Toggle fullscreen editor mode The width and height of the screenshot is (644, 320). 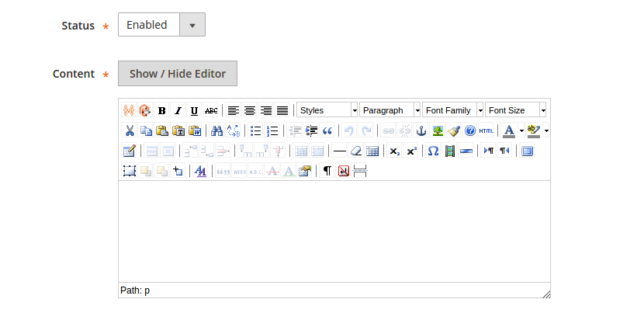(527, 151)
